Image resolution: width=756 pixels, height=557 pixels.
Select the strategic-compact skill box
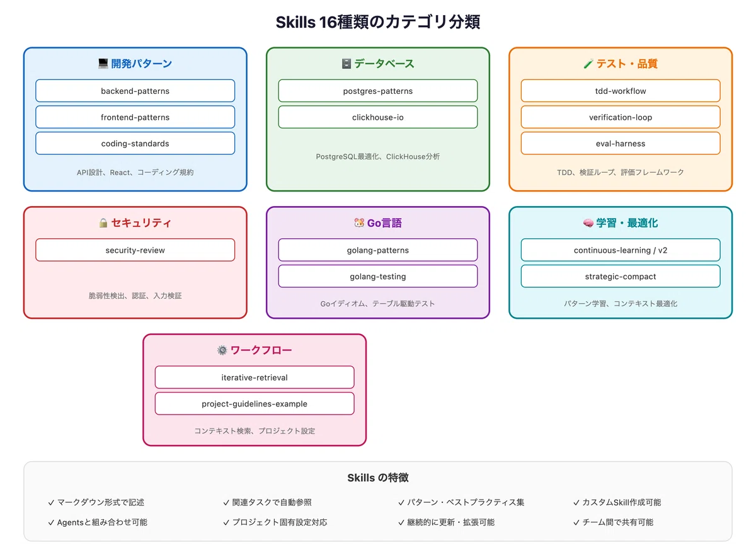click(x=621, y=277)
